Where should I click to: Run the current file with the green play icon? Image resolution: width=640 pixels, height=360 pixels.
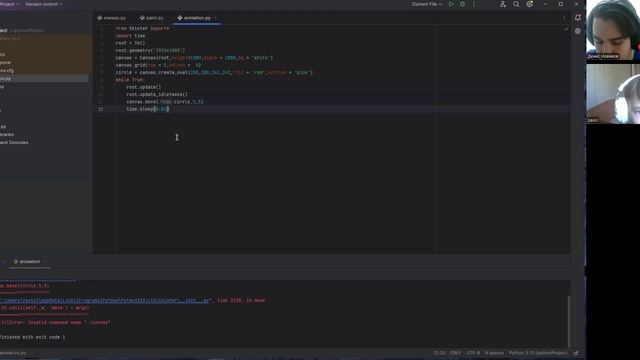pyautogui.click(x=451, y=4)
